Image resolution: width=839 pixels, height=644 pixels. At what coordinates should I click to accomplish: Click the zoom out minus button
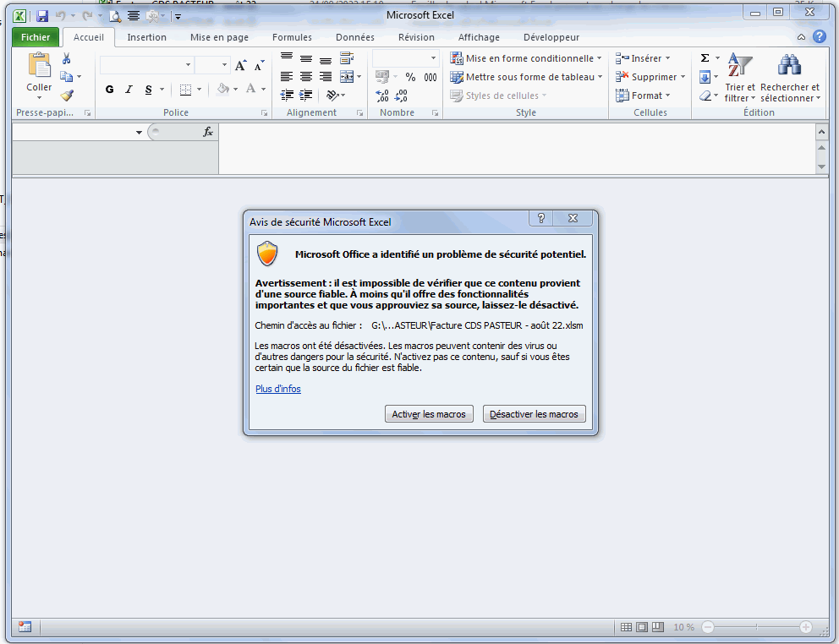[708, 627]
